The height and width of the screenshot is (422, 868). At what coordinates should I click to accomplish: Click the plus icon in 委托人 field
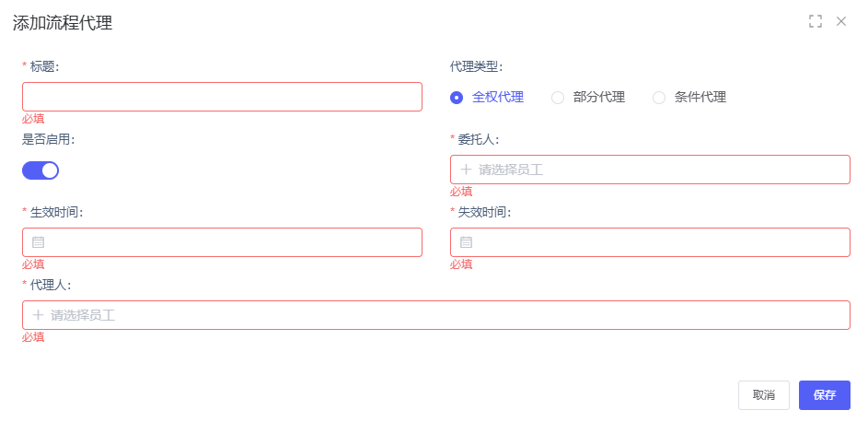pos(466,170)
